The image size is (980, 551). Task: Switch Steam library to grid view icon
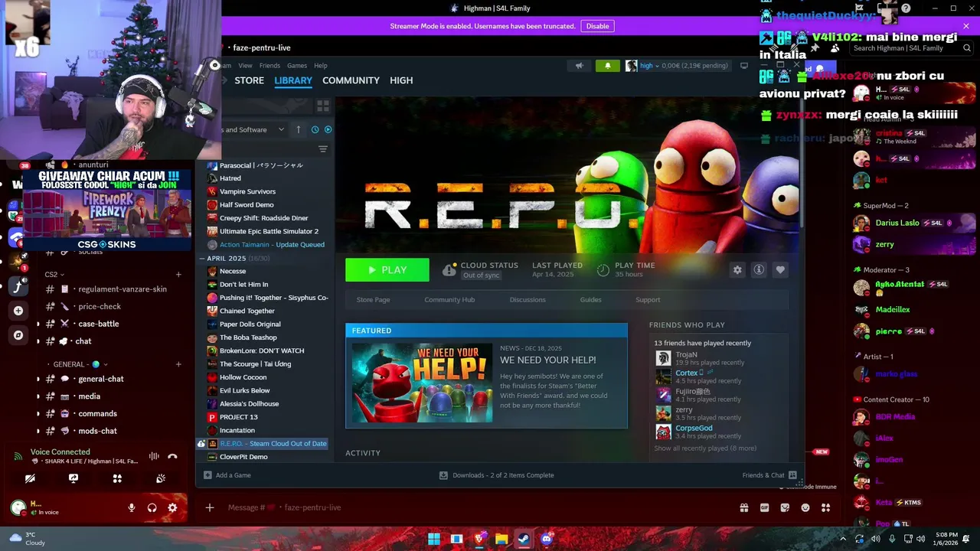(x=323, y=106)
